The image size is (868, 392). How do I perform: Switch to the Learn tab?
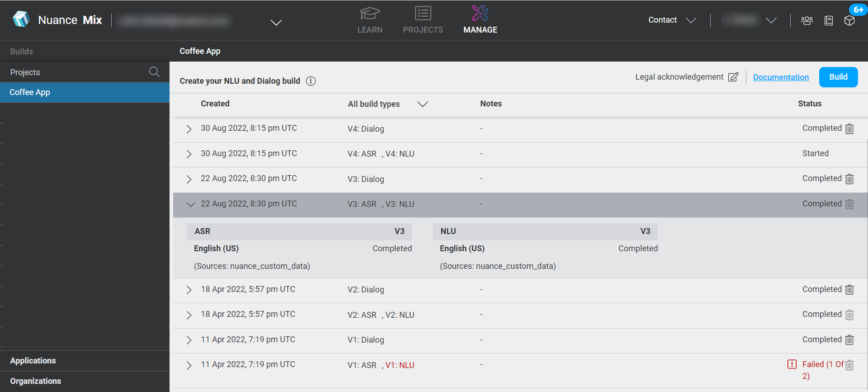pyautogui.click(x=370, y=20)
